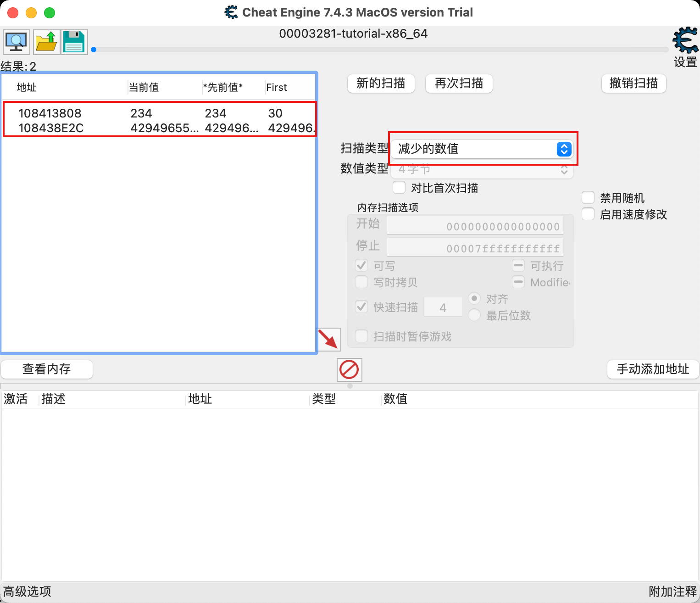This screenshot has height=603, width=700.
Task: Click the 新的扫描 button
Action: coord(381,84)
